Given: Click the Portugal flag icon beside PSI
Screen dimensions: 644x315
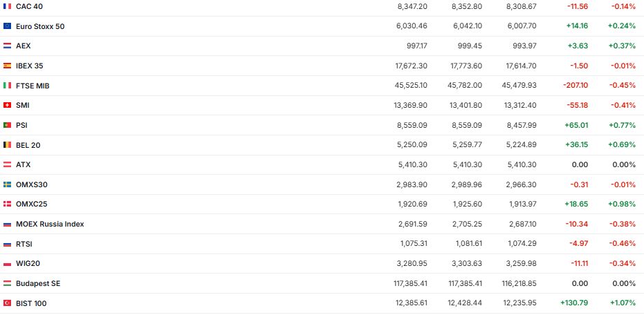Looking at the screenshot, I should [x=7, y=125].
